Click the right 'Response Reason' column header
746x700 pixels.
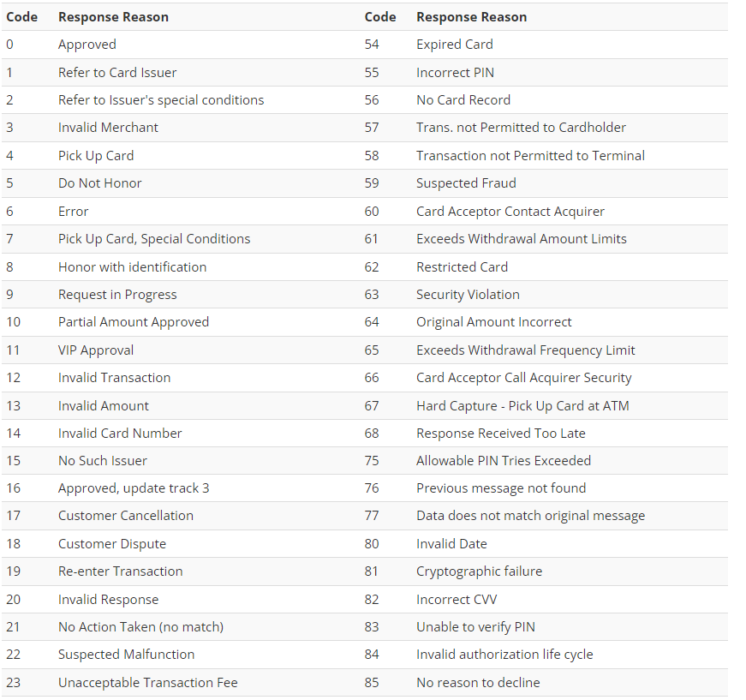(471, 17)
